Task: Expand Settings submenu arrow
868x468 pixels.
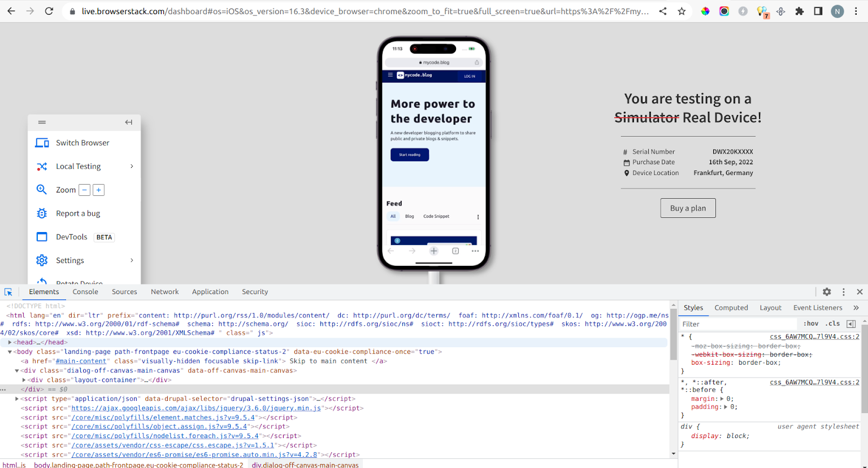Action: click(x=132, y=260)
